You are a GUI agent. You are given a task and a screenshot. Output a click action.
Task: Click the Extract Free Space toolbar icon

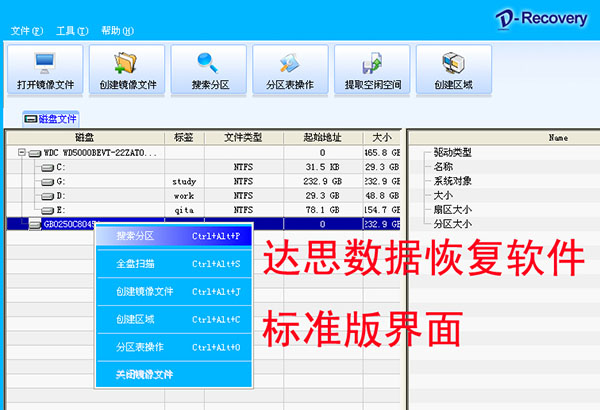click(x=372, y=63)
